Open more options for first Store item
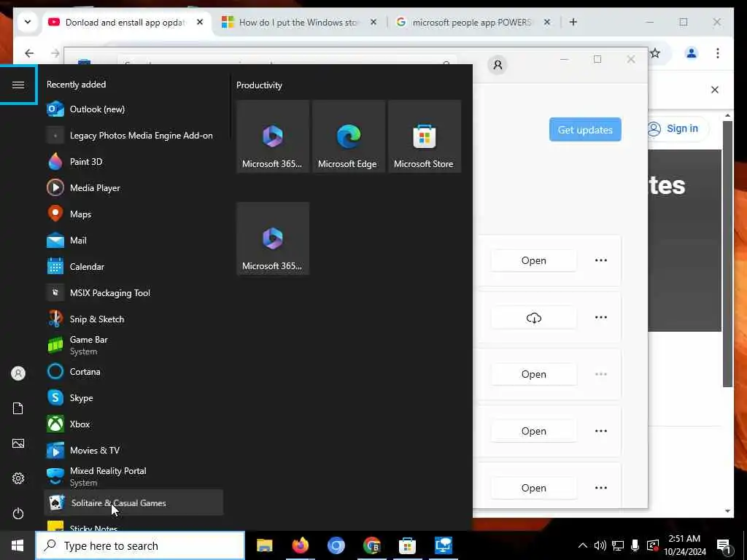Viewport: 747px width, 560px height. (x=601, y=260)
